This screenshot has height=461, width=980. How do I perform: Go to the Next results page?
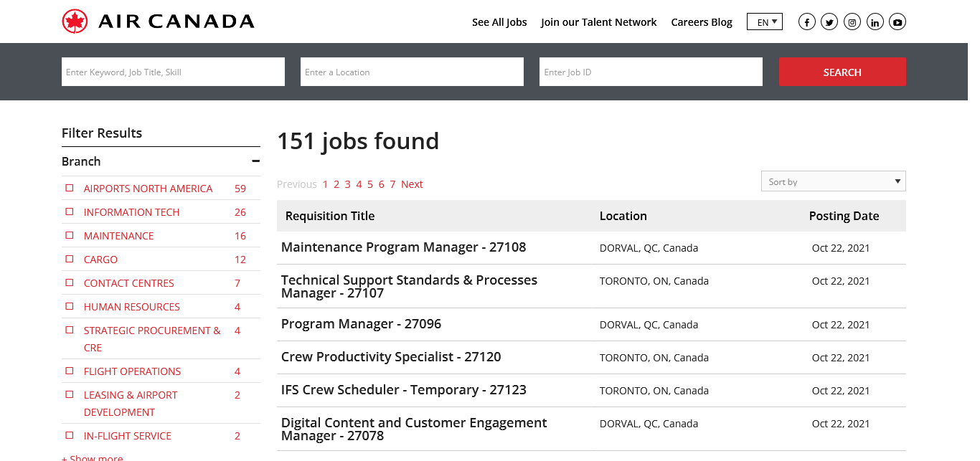click(412, 184)
